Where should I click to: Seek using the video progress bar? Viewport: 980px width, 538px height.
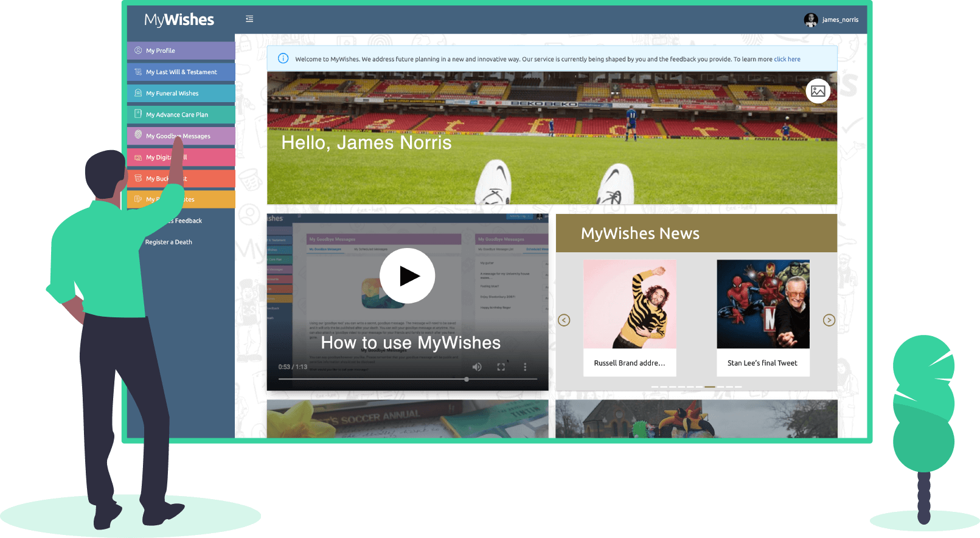click(x=408, y=379)
